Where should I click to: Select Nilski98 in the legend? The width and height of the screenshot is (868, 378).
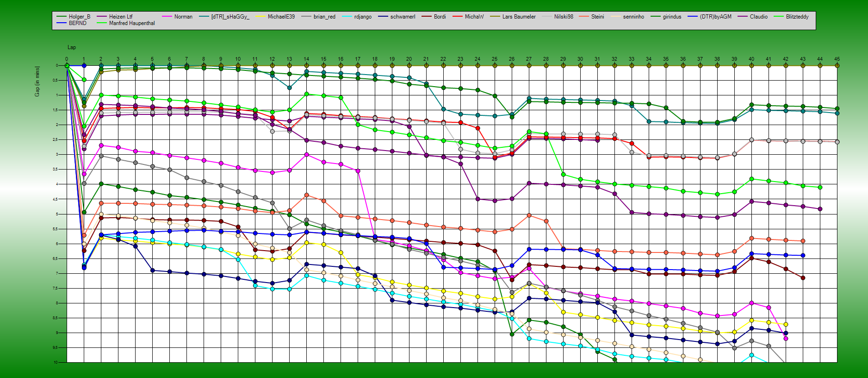[564, 17]
